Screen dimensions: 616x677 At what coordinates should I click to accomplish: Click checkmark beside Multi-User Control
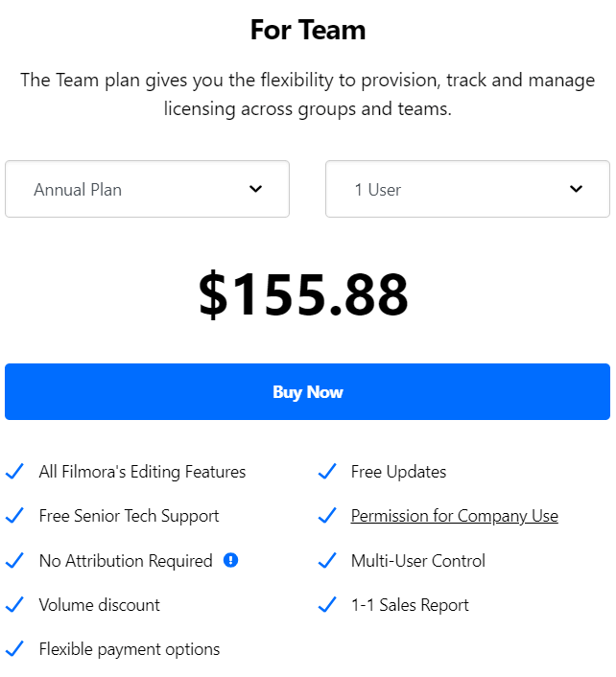pos(326,561)
